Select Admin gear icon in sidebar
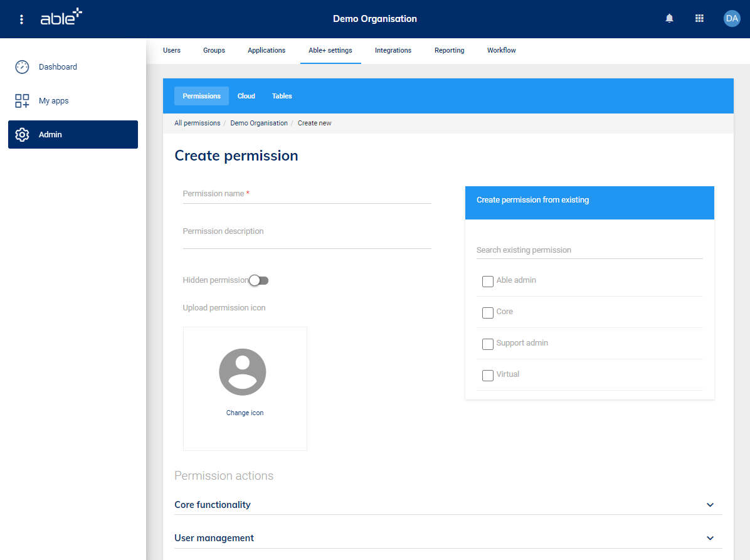The height and width of the screenshot is (560, 750). pyautogui.click(x=23, y=135)
